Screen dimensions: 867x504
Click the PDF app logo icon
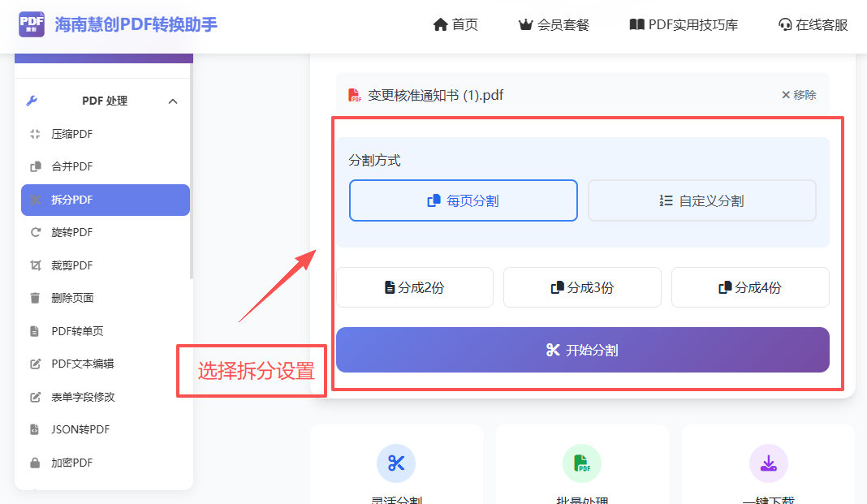(x=32, y=24)
